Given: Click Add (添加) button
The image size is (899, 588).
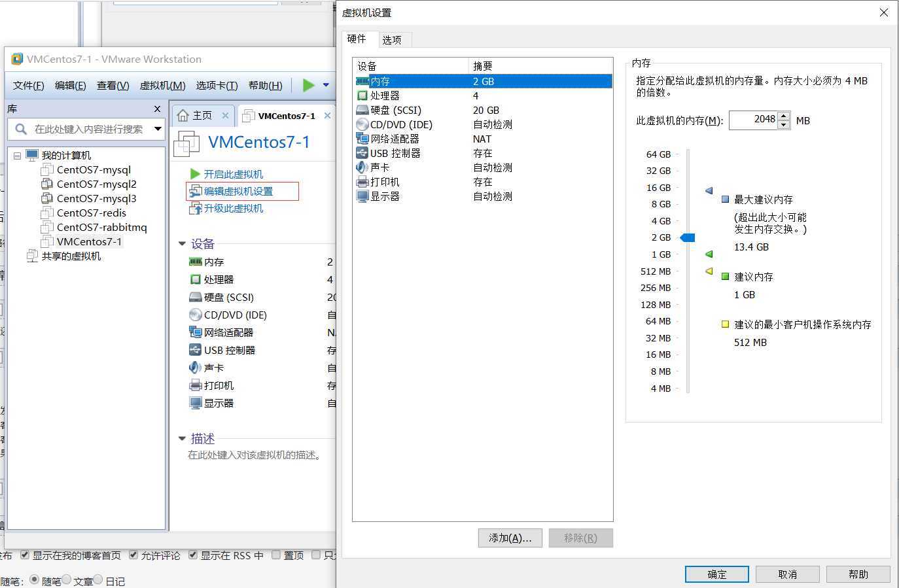Looking at the screenshot, I should coord(510,538).
